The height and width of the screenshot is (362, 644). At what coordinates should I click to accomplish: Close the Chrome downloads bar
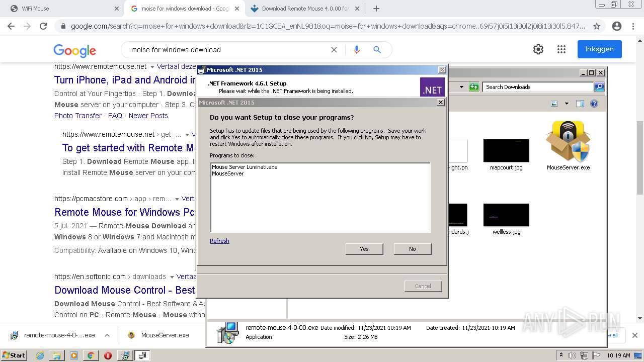[635, 335]
